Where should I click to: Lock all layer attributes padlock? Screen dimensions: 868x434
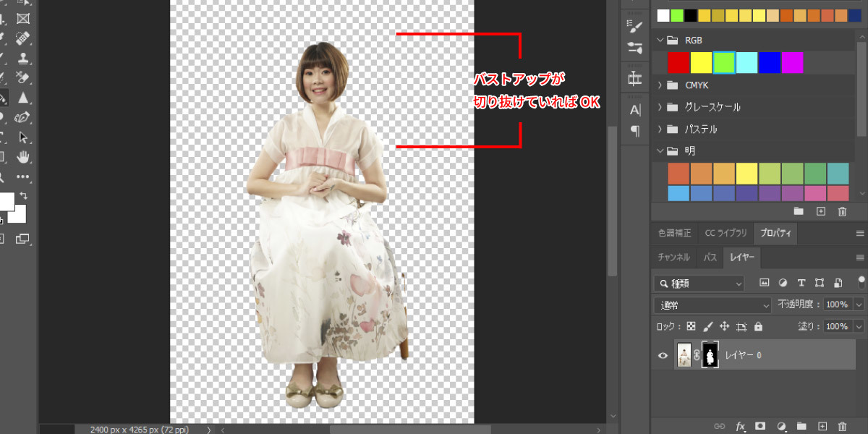click(x=758, y=326)
